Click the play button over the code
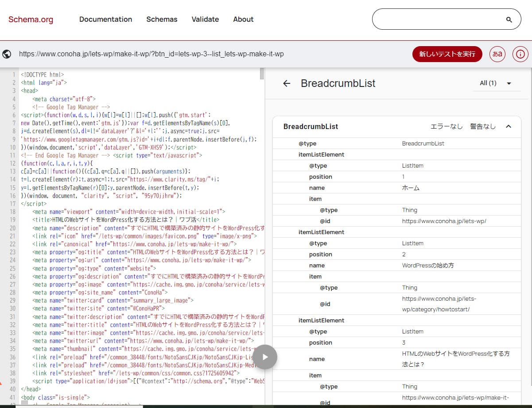Viewport: 532px width, 408px height. [265, 357]
